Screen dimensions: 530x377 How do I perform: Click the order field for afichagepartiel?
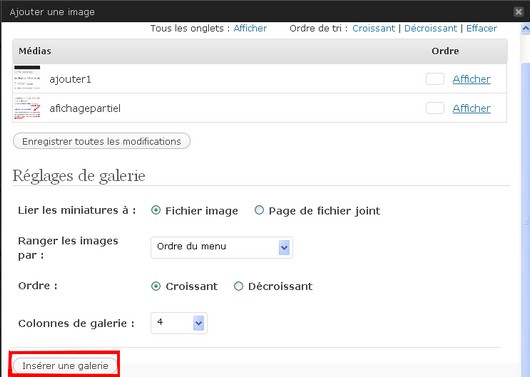435,108
